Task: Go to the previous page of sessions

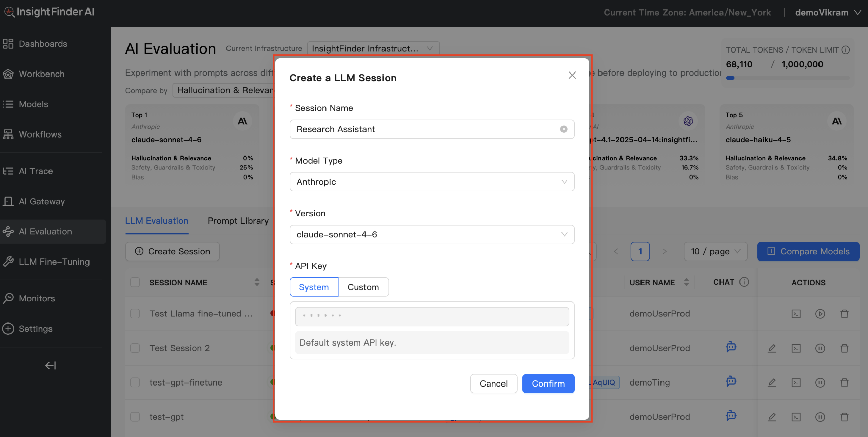Action: (616, 251)
